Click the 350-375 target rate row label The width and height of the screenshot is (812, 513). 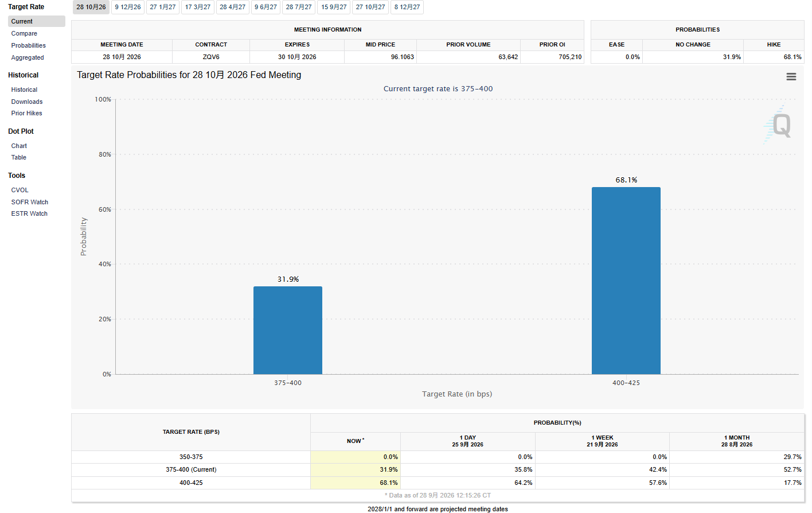tap(191, 457)
